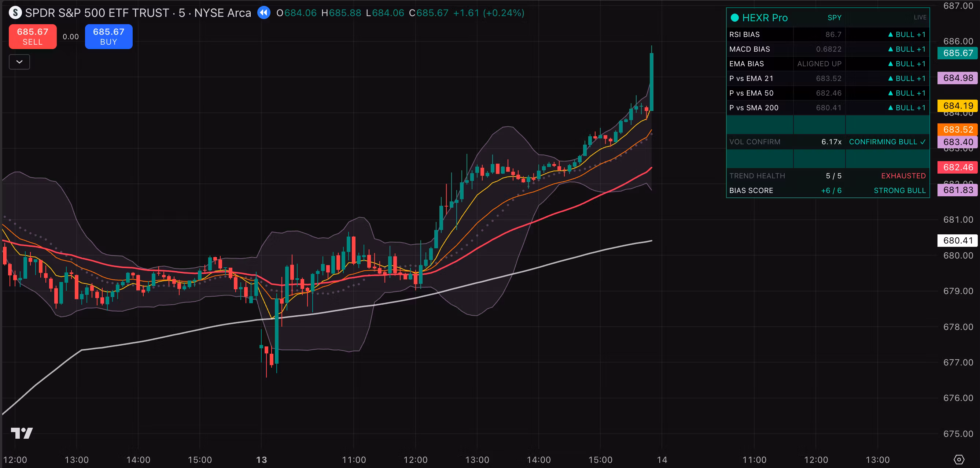Click the red 685.67 SELL button
Viewport: 980px width, 468px height.
(x=33, y=37)
